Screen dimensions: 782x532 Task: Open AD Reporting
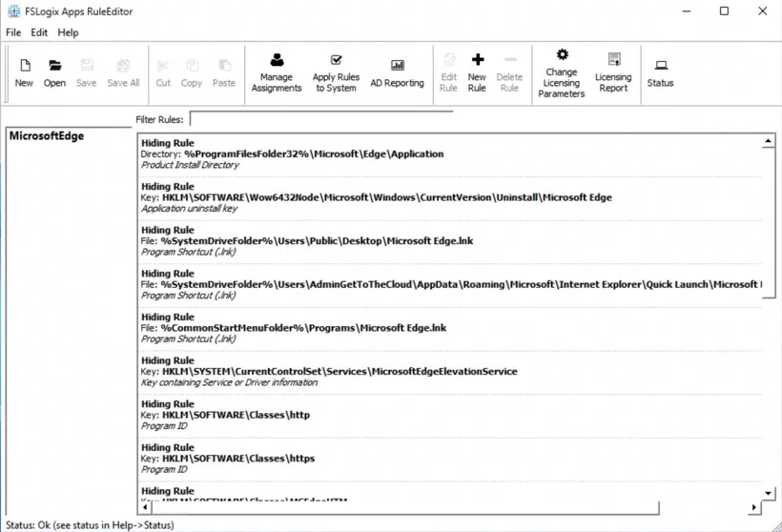click(397, 73)
